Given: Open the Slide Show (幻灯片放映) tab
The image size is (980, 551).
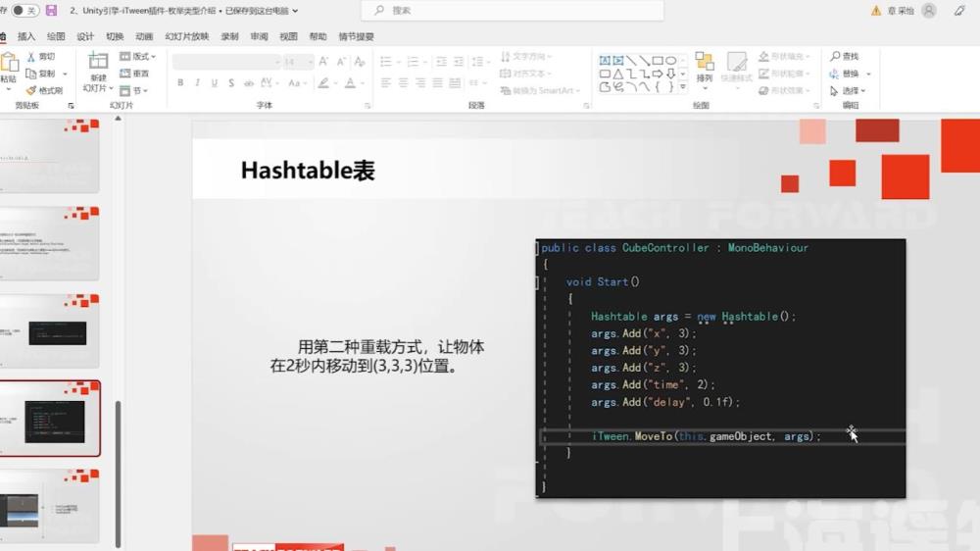Looking at the screenshot, I should coord(187,36).
